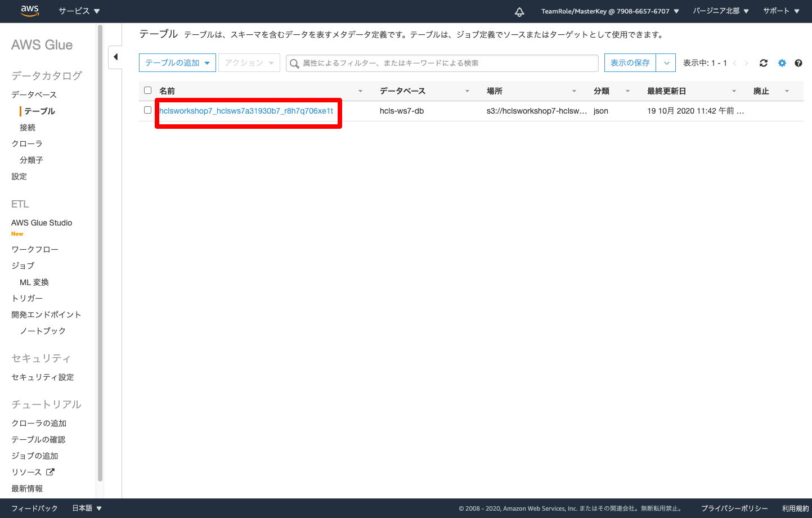Click the 表示の保存 button
The width and height of the screenshot is (812, 518).
click(x=630, y=63)
